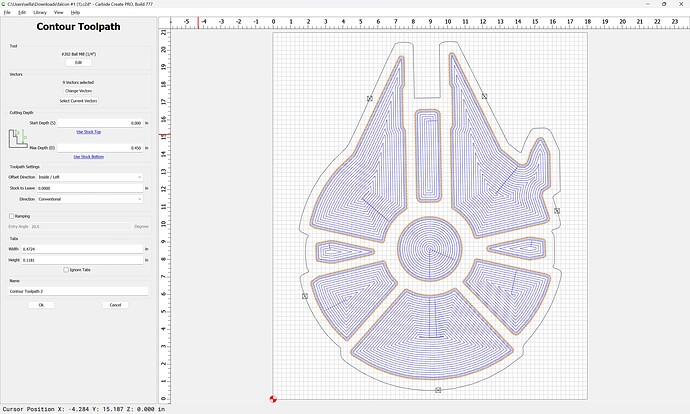690x414 pixels.
Task: Click the tab marker on left edge
Action: (303, 295)
